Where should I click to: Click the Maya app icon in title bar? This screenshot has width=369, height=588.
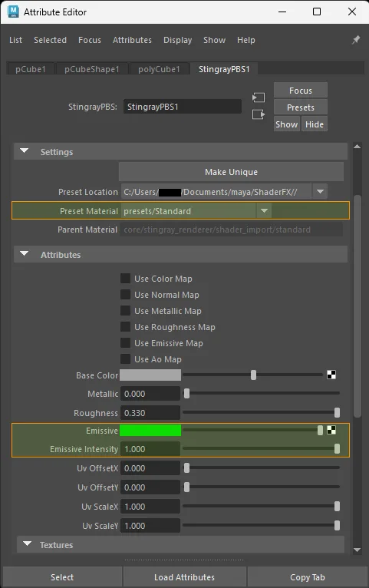click(13, 12)
